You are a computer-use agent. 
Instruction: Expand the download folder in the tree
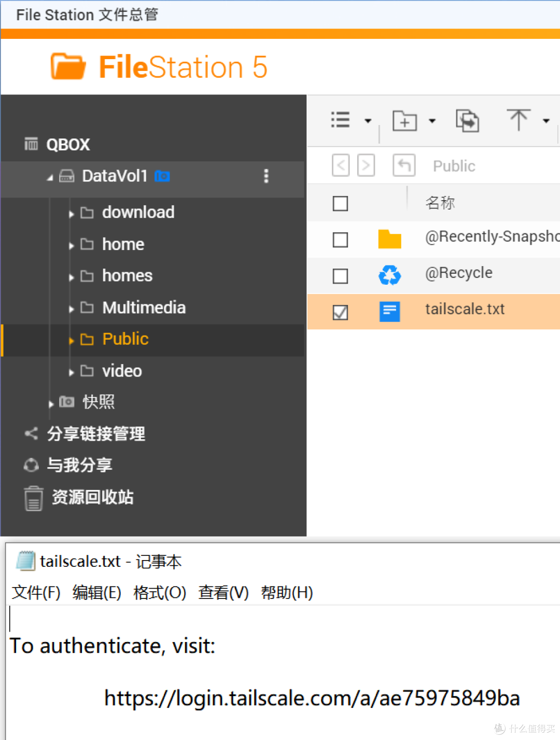pyautogui.click(x=71, y=213)
